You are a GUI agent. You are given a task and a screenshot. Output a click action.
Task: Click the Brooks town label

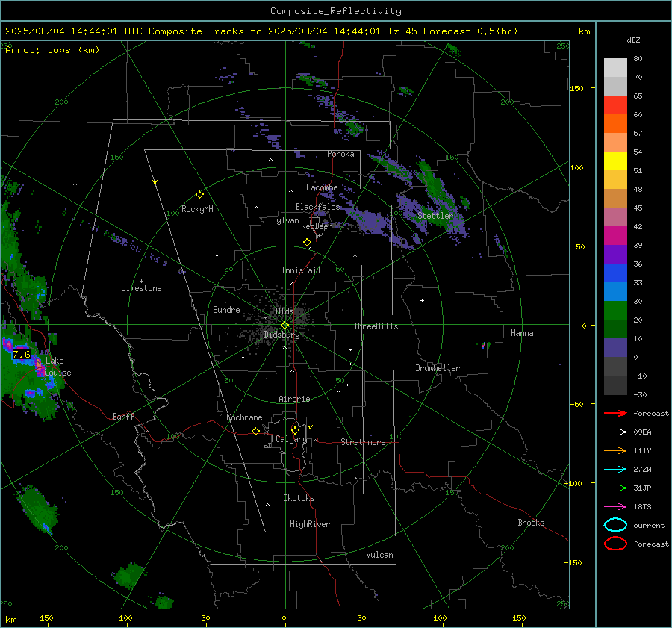coord(531,523)
